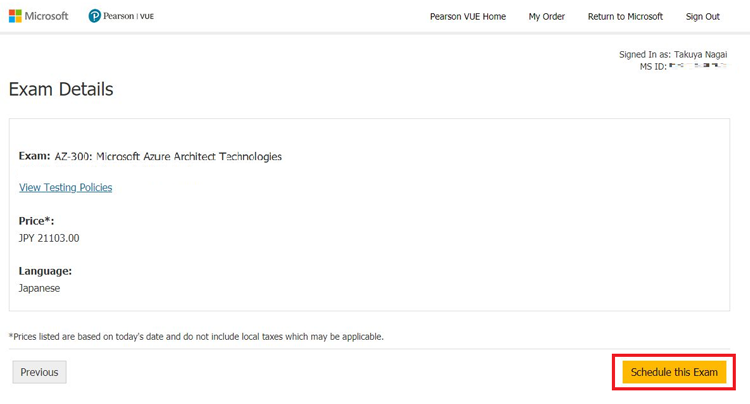The image size is (750, 404).
Task: Open the Pearson VUE Home page
Action: pyautogui.click(x=467, y=17)
